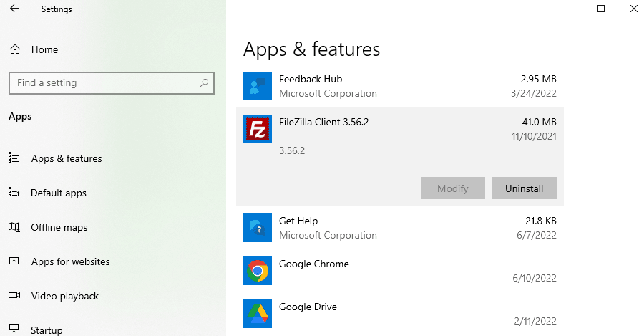The height and width of the screenshot is (336, 644).
Task: Click the greyed-out Modify button
Action: tap(453, 188)
